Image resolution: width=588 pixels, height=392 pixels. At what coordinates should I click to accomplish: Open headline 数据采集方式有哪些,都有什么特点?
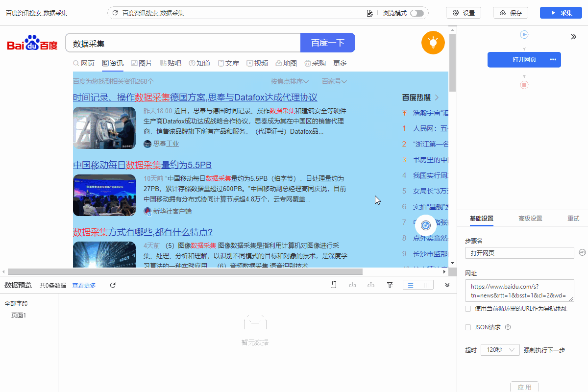pyautogui.click(x=143, y=232)
